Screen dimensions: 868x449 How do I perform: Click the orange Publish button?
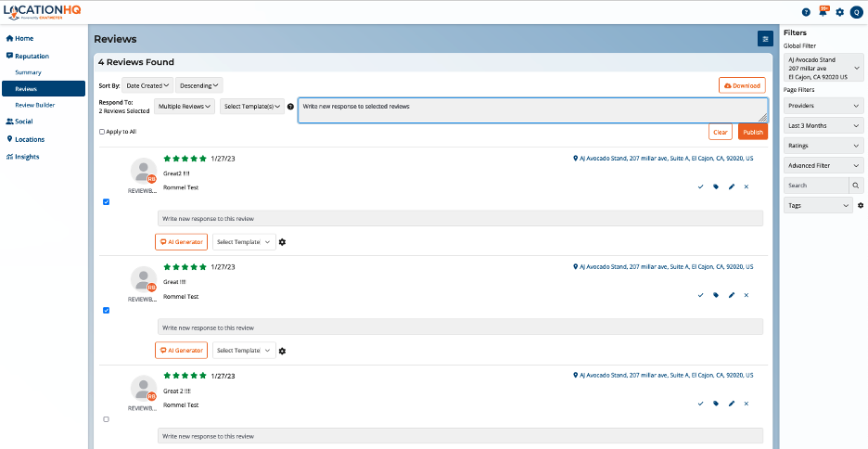[x=752, y=133]
